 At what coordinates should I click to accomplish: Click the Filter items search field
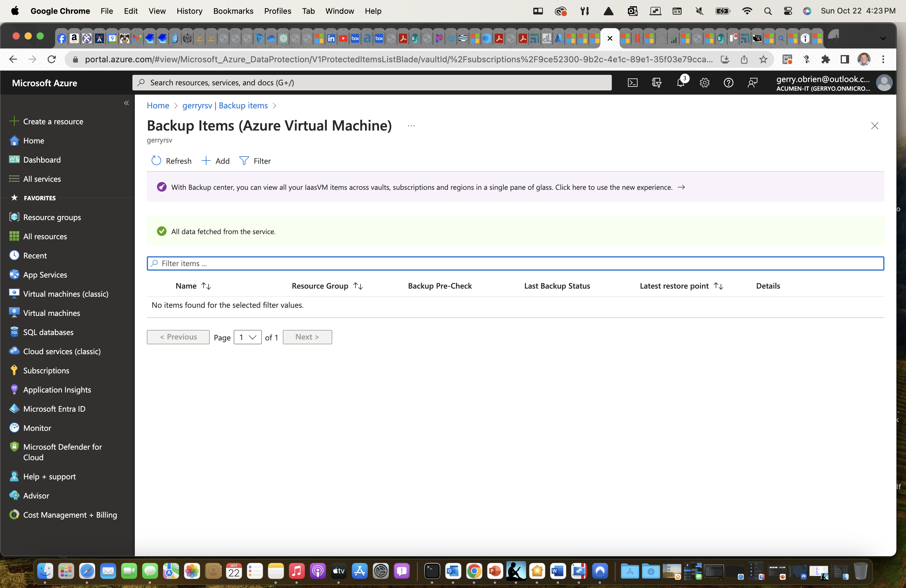pyautogui.click(x=515, y=263)
